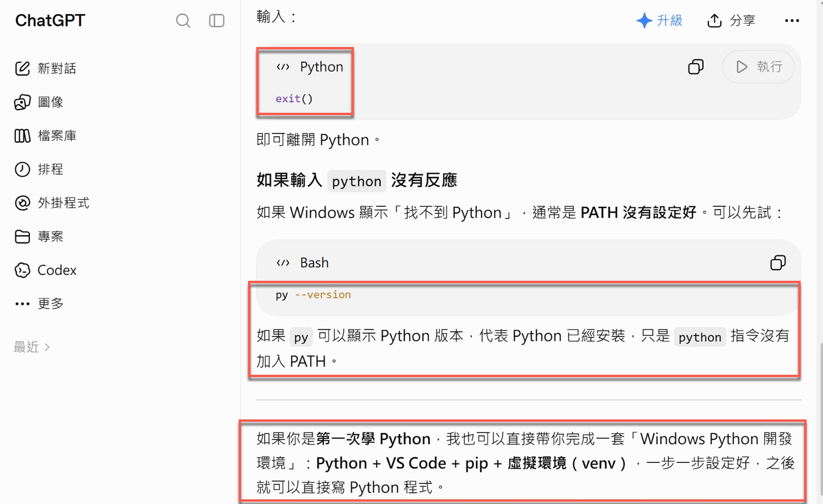Click the share upload icon
The image size is (823, 504).
(714, 21)
